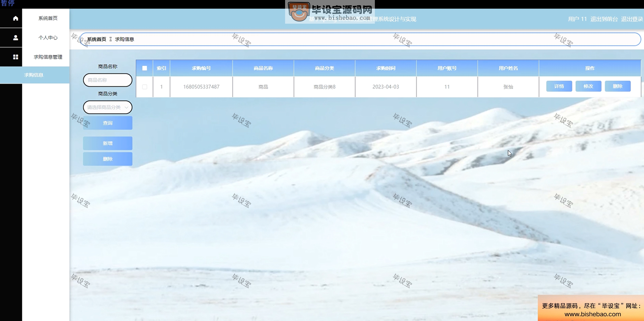Screen dimensions: 644x321
Task: Click cell 商品分类8
Action: [325, 87]
